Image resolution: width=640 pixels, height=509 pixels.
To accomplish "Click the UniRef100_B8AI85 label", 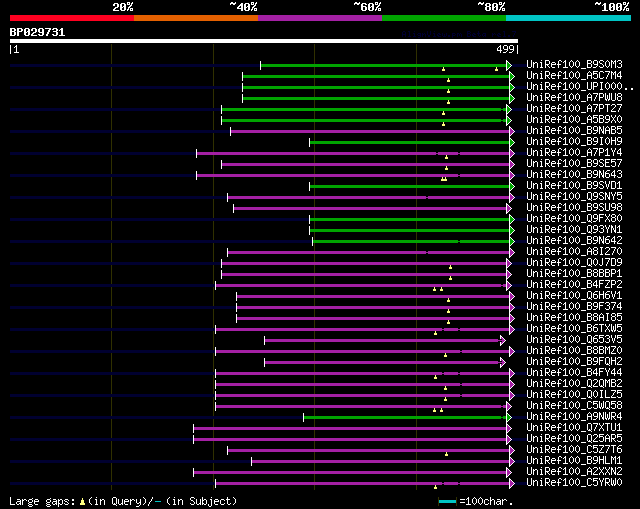I will point(574,318).
